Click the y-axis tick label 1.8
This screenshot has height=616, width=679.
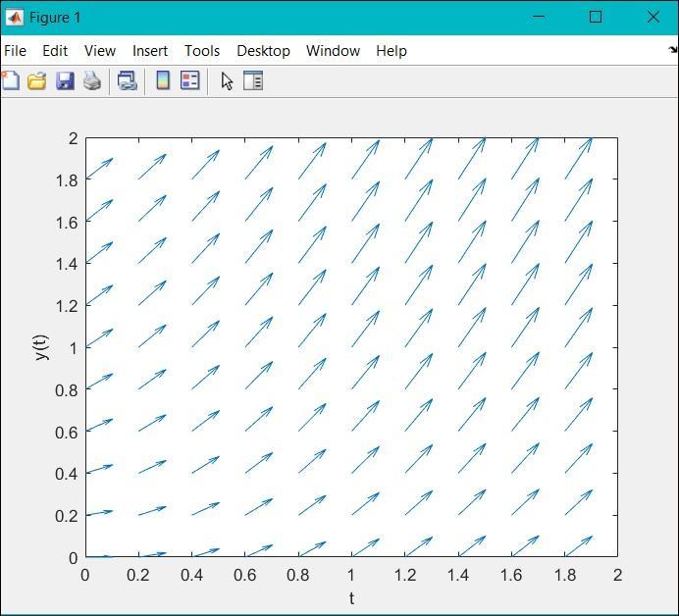coord(67,180)
